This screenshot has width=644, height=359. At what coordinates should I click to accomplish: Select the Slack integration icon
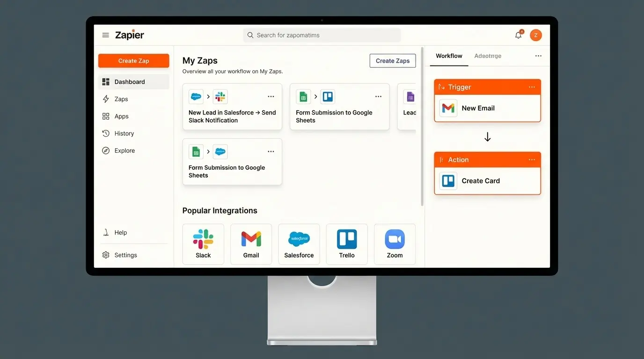[x=203, y=238]
